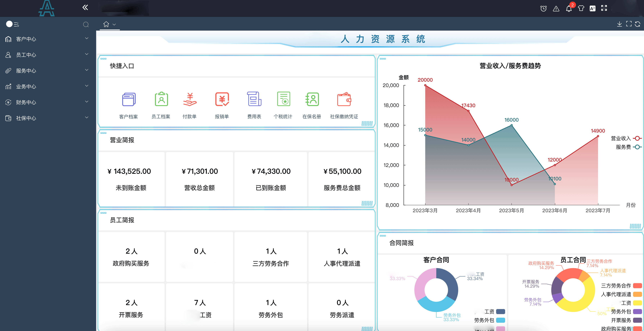This screenshot has height=331, width=644.
Task: Toggle the sidebar menu switch
Action: pos(13,24)
